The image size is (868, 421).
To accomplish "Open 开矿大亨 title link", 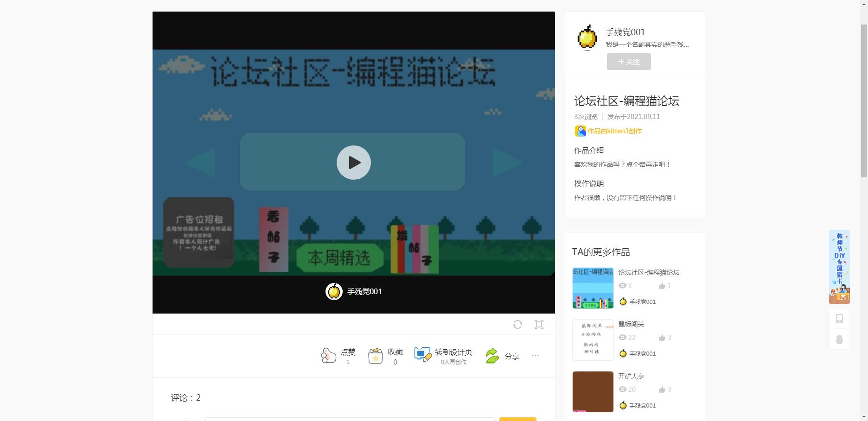I will [631, 376].
